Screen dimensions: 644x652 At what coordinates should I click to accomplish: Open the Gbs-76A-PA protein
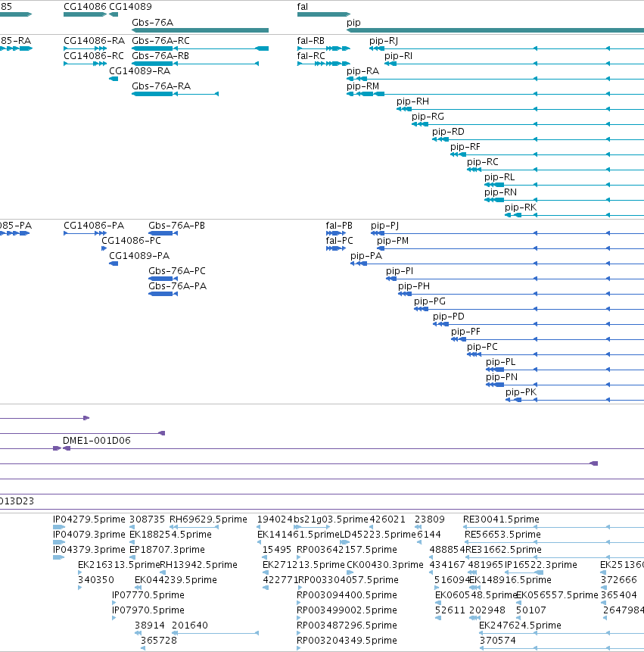pos(177,286)
